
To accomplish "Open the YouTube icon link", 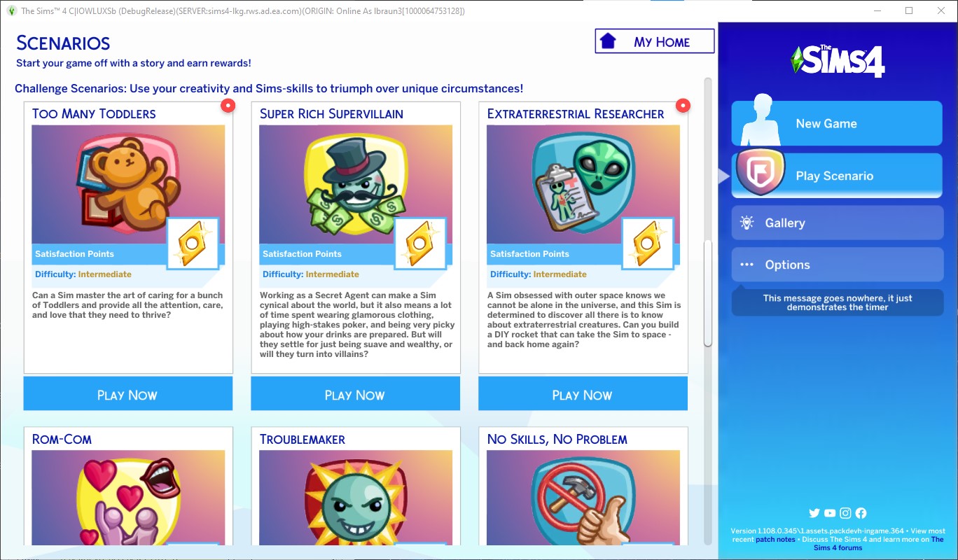I will (x=830, y=513).
